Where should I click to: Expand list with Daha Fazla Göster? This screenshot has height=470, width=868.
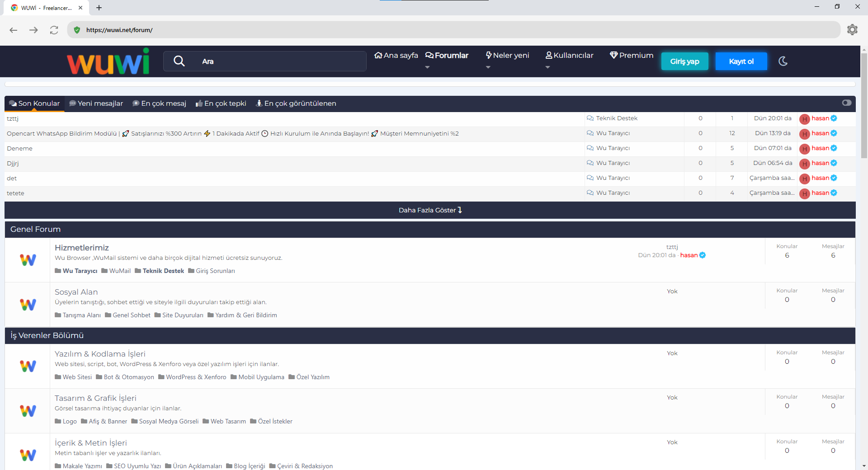point(430,210)
